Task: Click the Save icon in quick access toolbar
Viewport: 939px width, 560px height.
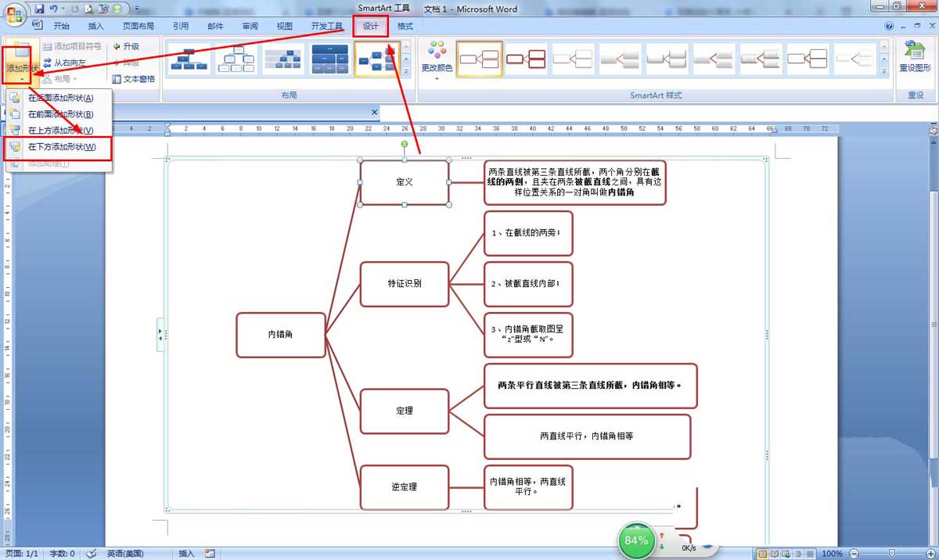Action: click(x=38, y=9)
